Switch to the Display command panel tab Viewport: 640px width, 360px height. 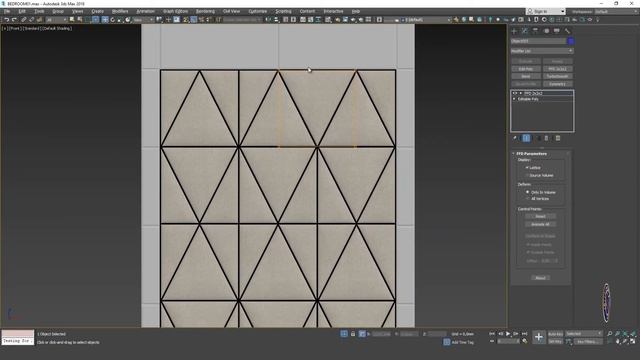(557, 31)
